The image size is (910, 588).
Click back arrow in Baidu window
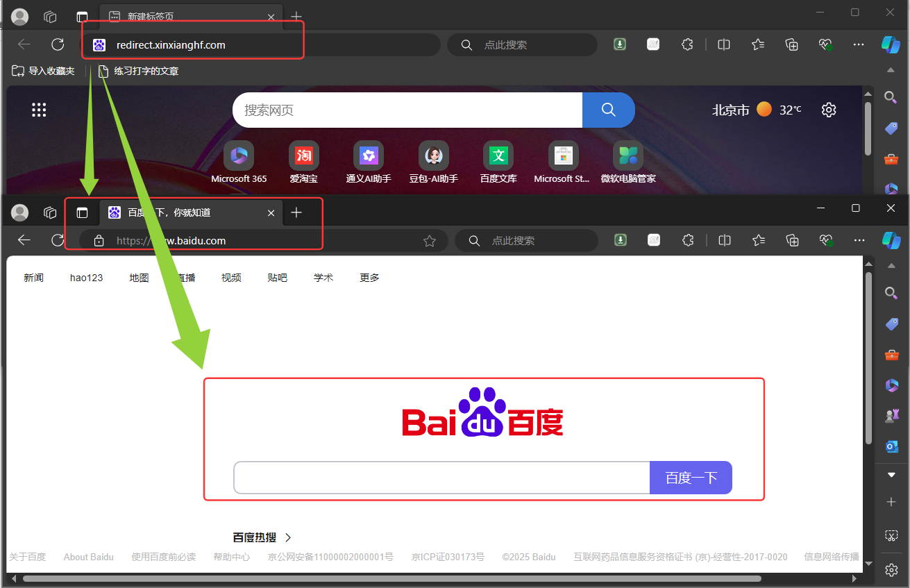24,240
